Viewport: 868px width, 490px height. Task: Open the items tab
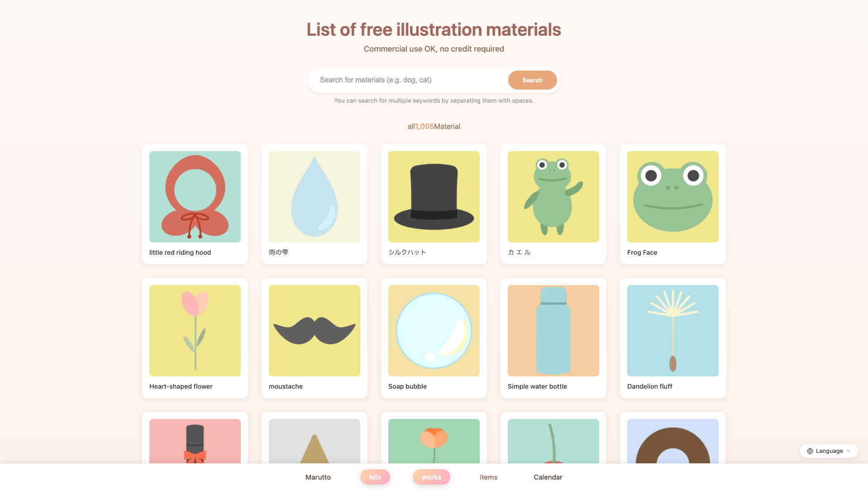pos(488,477)
